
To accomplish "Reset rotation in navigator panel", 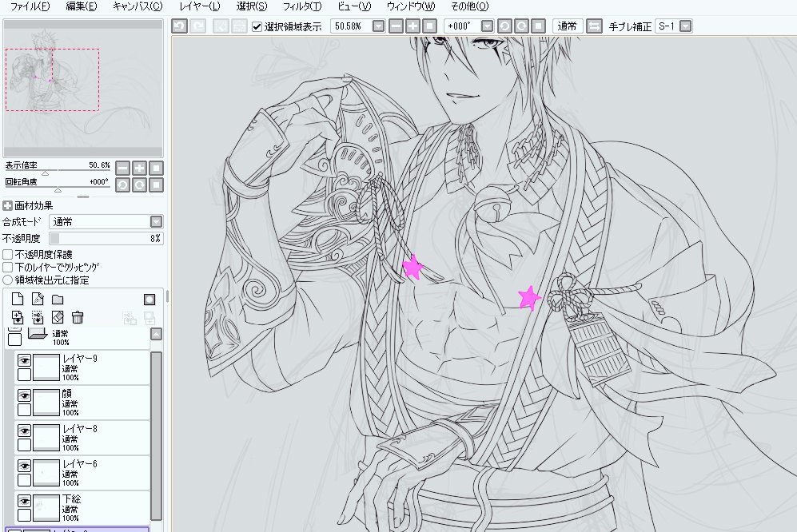I will point(156,185).
